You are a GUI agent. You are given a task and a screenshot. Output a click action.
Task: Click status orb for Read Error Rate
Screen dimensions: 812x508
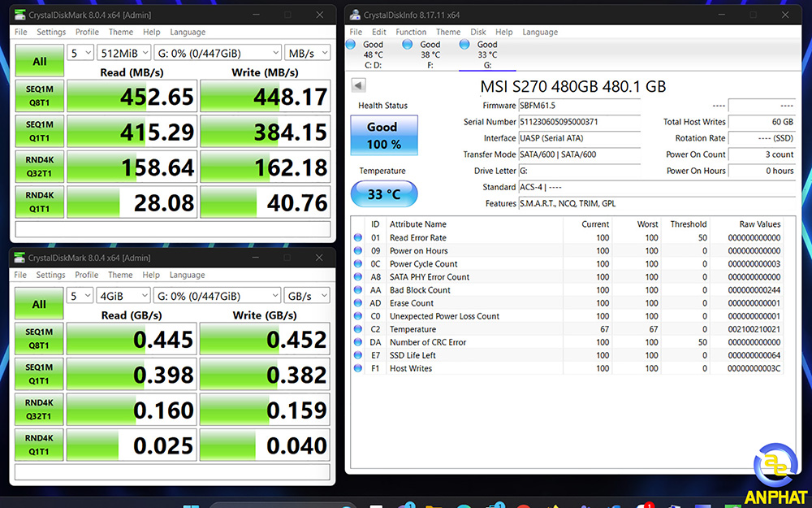[358, 237]
